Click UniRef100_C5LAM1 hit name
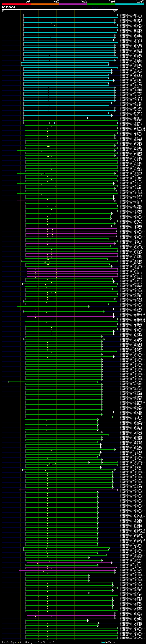Viewport: 146px width, 644px height. [x=131, y=412]
